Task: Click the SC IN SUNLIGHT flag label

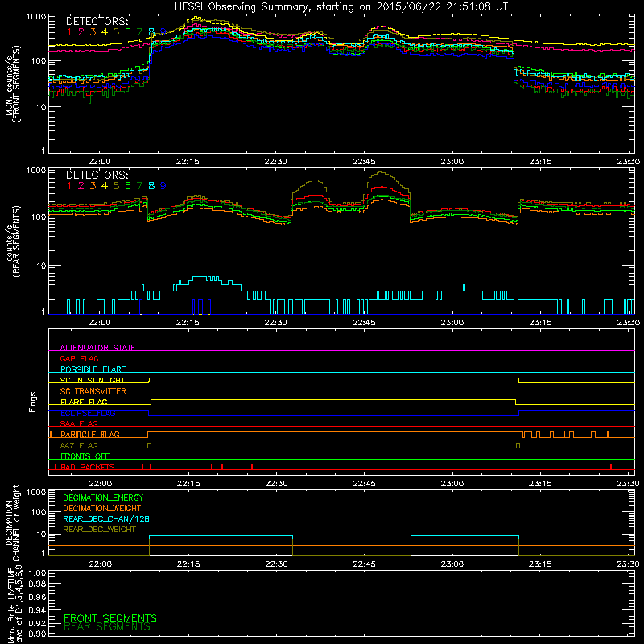Action: (93, 380)
